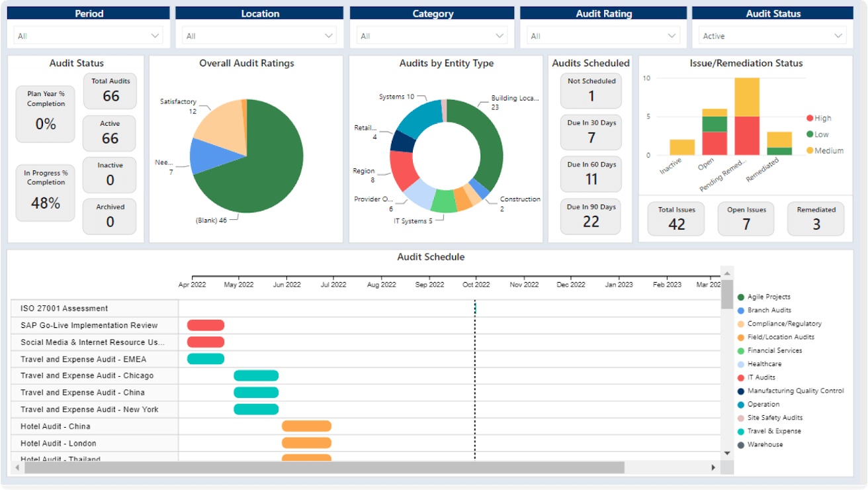Click the Open Issues 7 card
This screenshot has height=490, width=868.
[x=746, y=219]
